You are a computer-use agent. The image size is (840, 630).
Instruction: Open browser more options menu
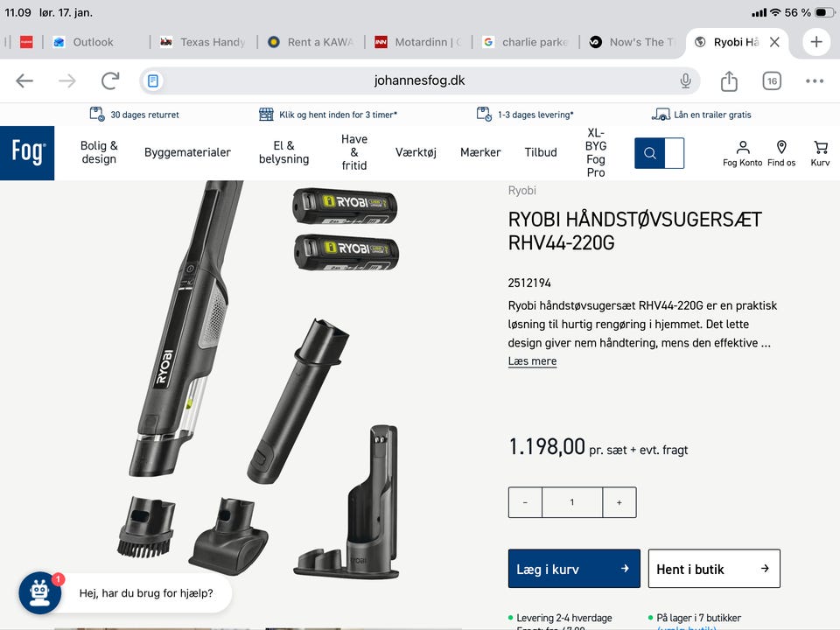click(x=815, y=80)
